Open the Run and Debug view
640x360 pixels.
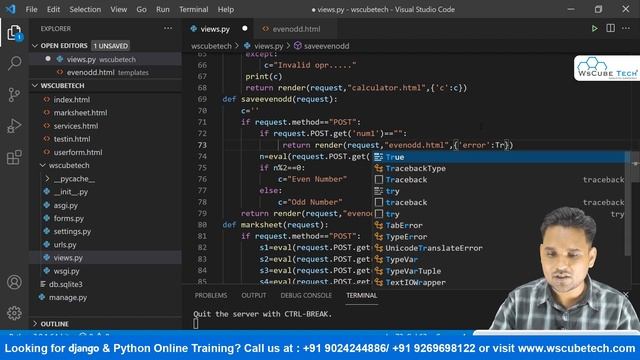click(x=14, y=126)
